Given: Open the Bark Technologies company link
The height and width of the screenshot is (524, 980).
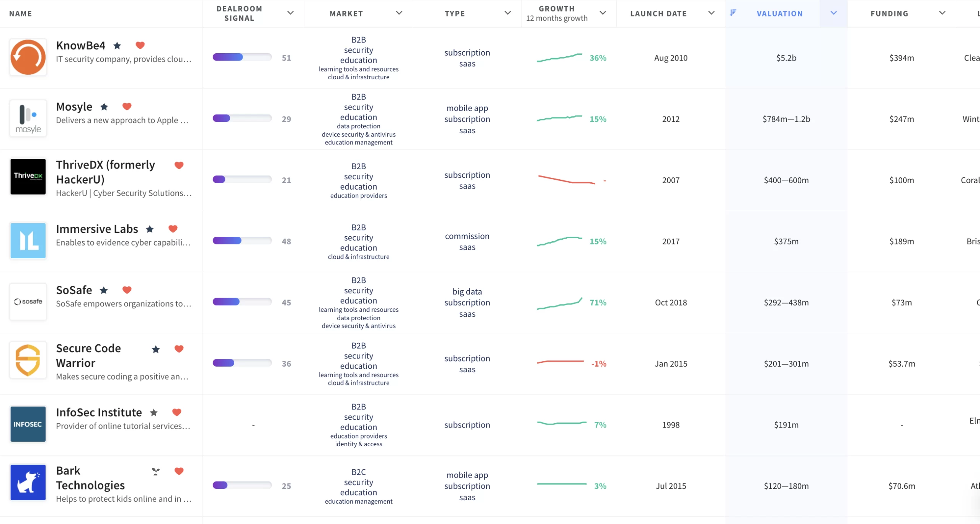Looking at the screenshot, I should (90, 478).
